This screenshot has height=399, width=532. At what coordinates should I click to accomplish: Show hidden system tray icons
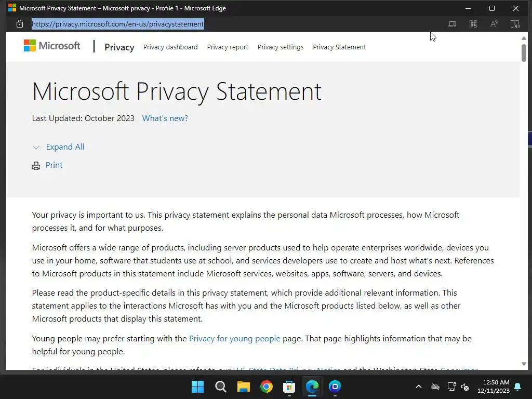point(419,387)
